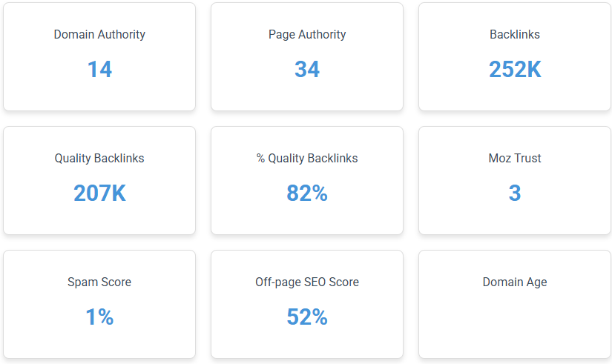Open the Moz Trust card
The height and width of the screenshot is (364, 612).
515,180
